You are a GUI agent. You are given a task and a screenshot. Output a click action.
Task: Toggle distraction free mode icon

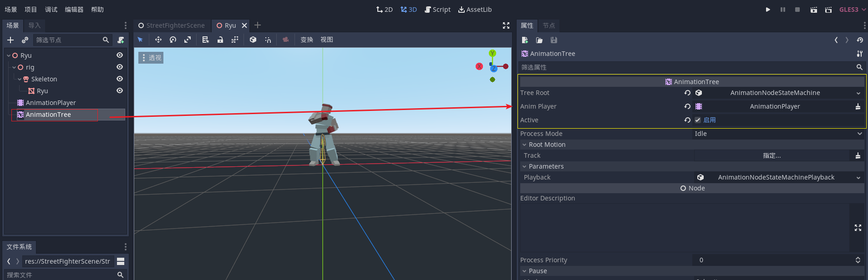[x=506, y=25]
